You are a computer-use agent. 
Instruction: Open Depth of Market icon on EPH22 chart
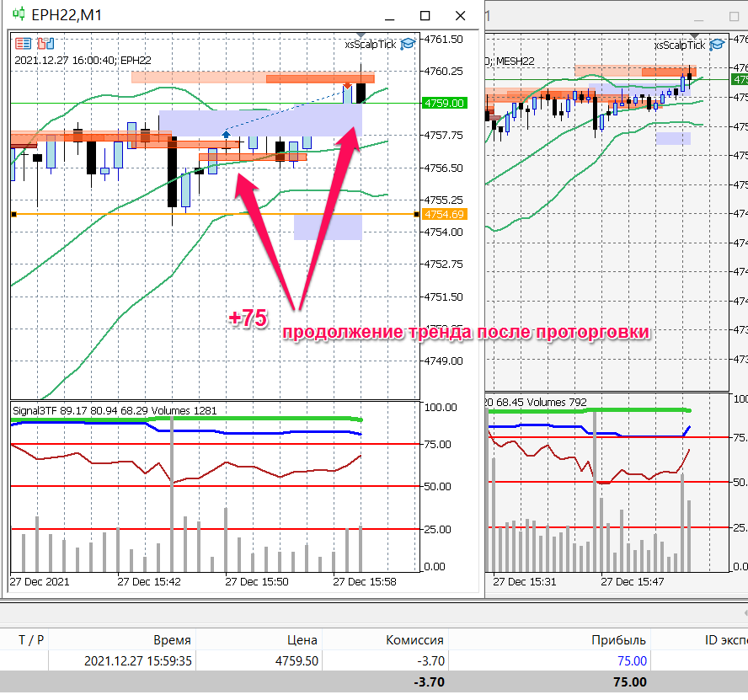23,44
